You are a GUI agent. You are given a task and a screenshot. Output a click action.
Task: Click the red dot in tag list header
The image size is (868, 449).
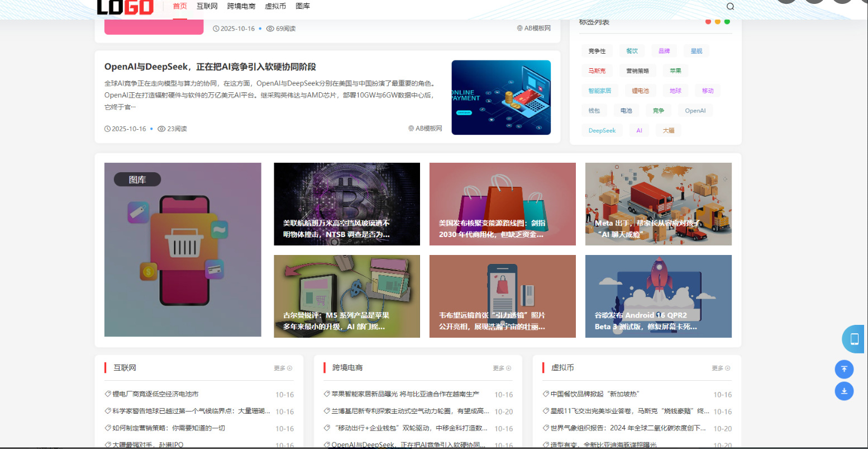tap(708, 22)
